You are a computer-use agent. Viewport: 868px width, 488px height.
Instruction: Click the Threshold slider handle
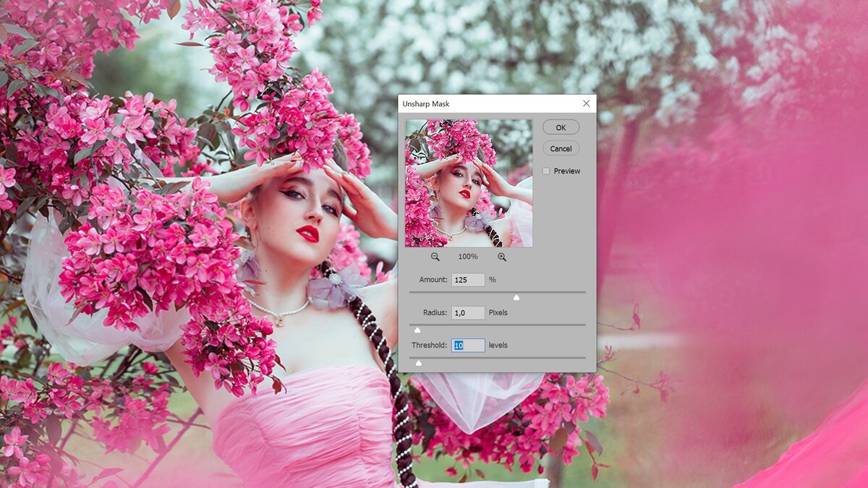tap(418, 362)
